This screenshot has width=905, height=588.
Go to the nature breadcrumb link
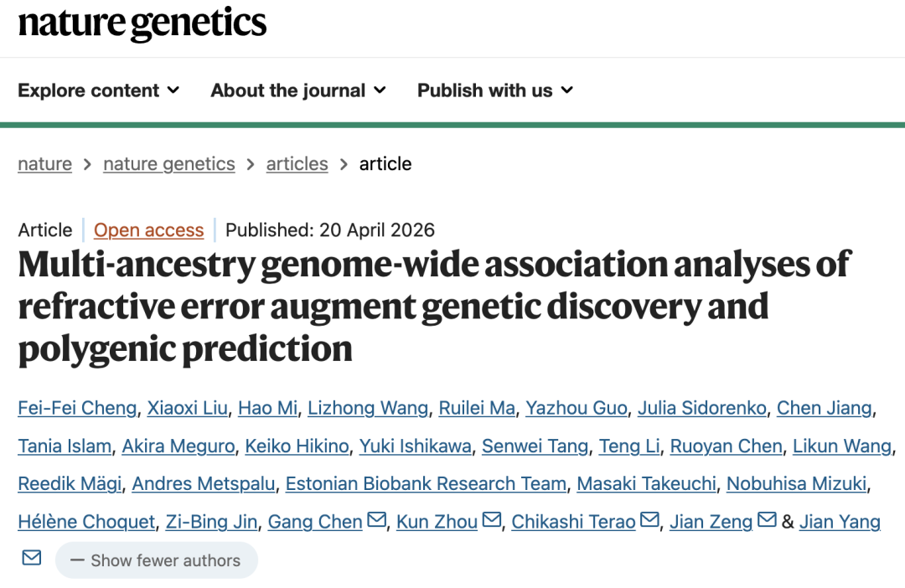tap(45, 164)
